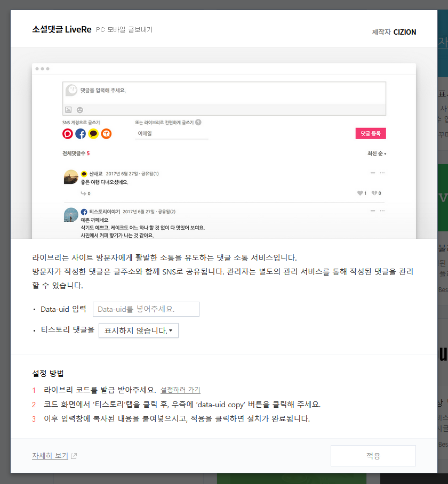
Task: Click the PC 모바일 글보내기 subtitle
Action: 124,30
